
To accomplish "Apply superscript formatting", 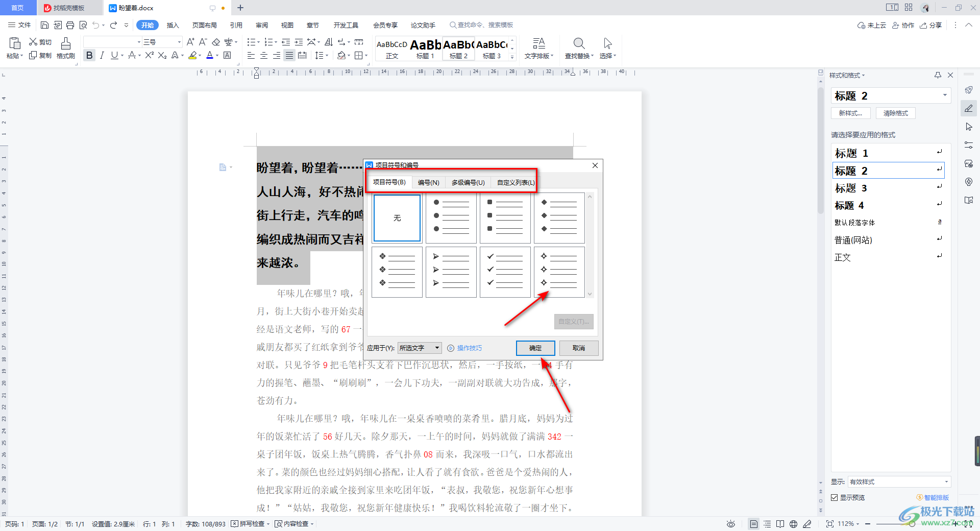I will [150, 56].
